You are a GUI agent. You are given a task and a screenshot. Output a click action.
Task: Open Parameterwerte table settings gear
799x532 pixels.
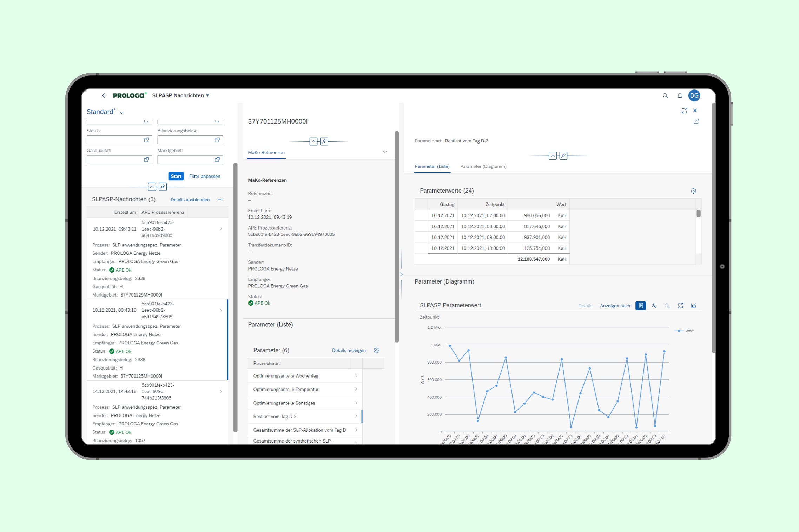(693, 191)
